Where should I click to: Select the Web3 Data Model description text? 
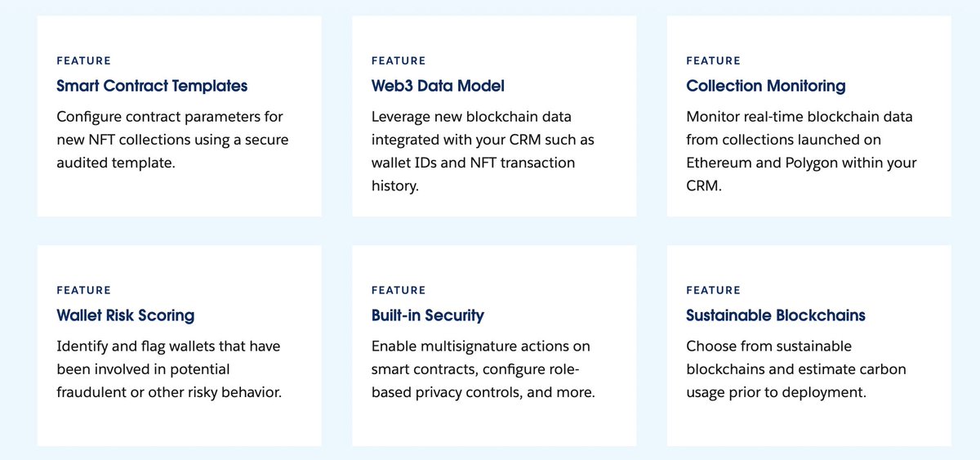[x=483, y=151]
